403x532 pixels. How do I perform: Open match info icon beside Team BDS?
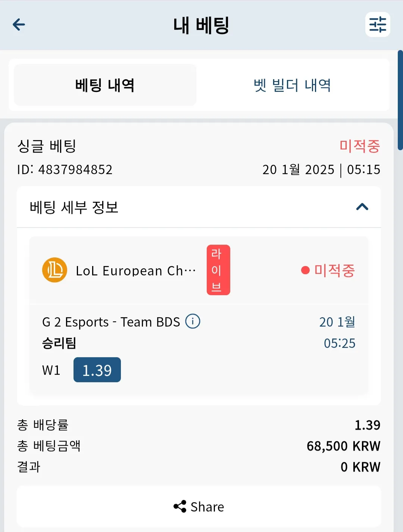pyautogui.click(x=193, y=321)
